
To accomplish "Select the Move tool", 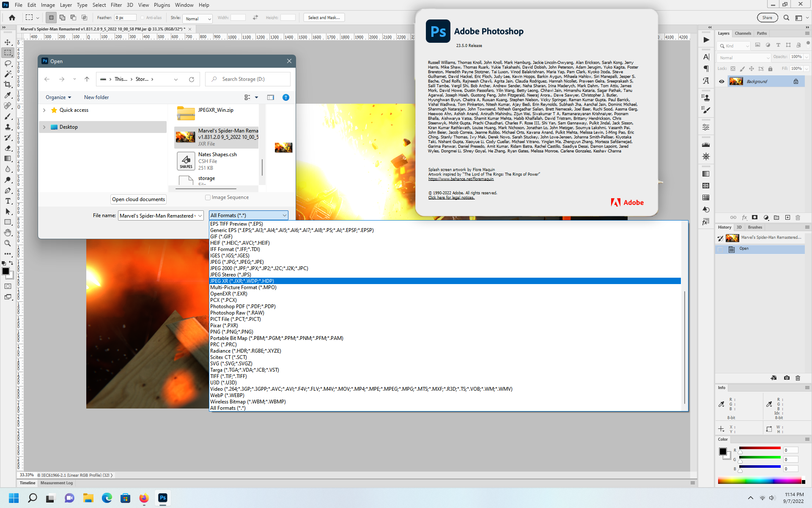I will 8,42.
